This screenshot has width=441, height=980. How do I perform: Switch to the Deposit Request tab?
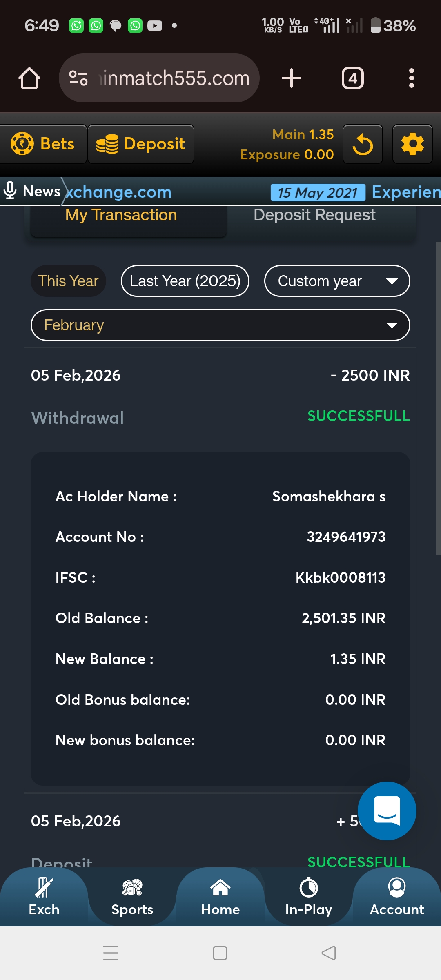coord(314,216)
